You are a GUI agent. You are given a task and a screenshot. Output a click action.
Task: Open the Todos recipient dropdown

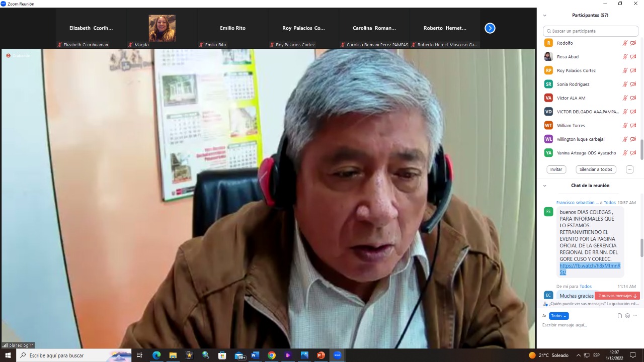[558, 316]
